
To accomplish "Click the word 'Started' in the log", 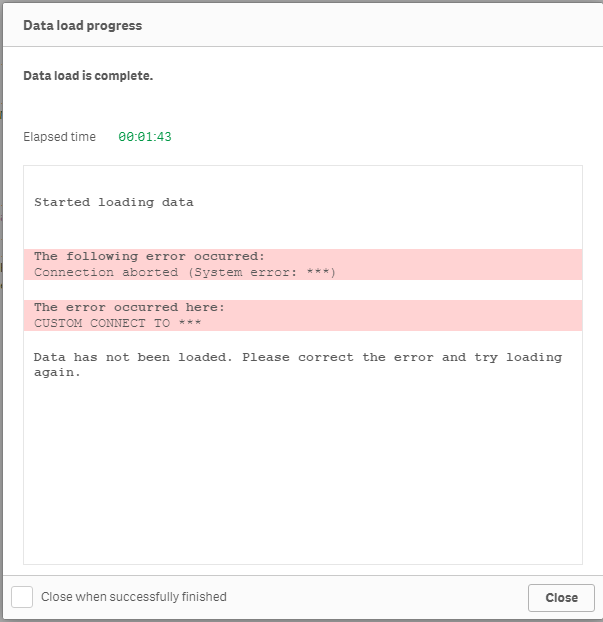I will (x=62, y=202).
